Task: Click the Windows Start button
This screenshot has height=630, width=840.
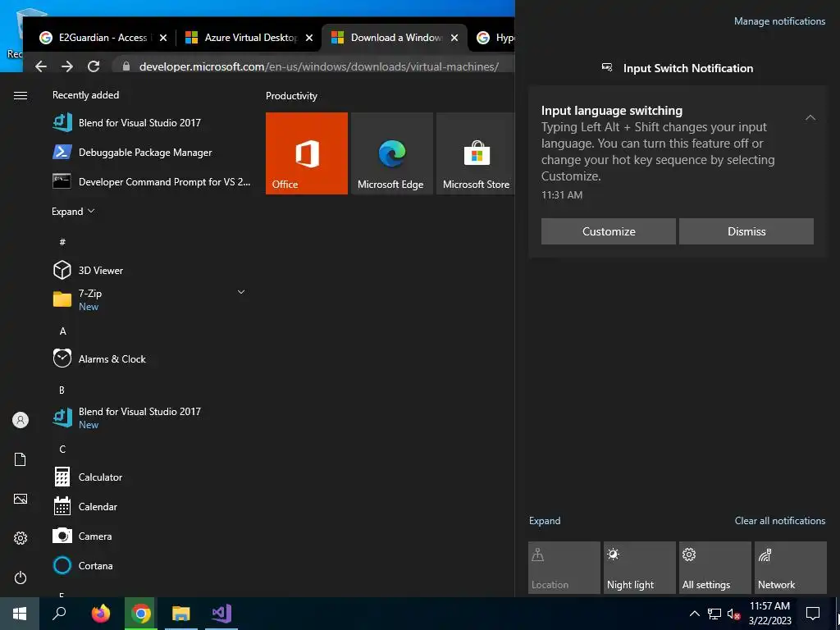Action: 20,614
